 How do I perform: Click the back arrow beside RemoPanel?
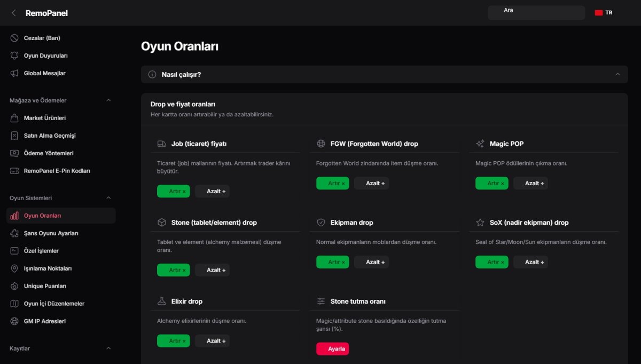coord(14,13)
